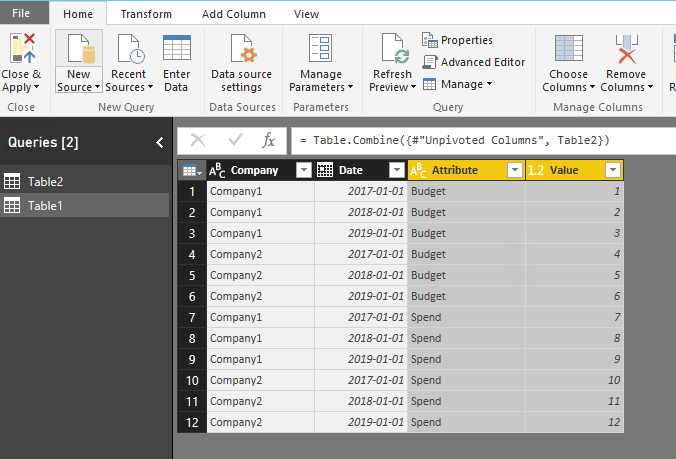Expand the Remove Columns dropdown arrow
Screen dimensions: 676x459
(x=650, y=87)
